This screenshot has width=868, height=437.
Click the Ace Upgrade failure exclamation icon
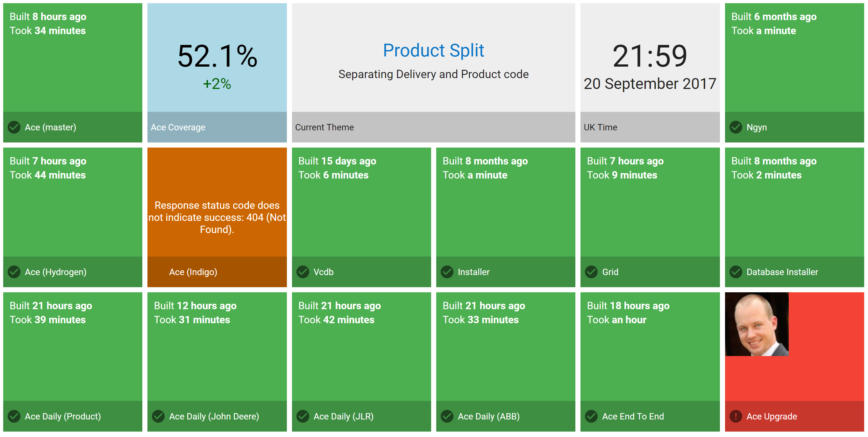pos(736,416)
